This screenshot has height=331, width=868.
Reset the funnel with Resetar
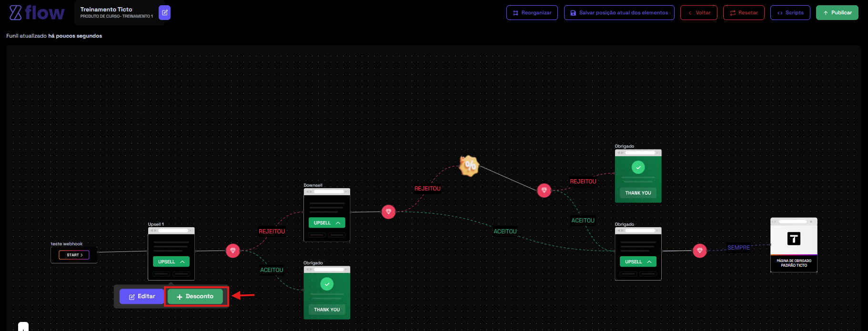pos(744,13)
